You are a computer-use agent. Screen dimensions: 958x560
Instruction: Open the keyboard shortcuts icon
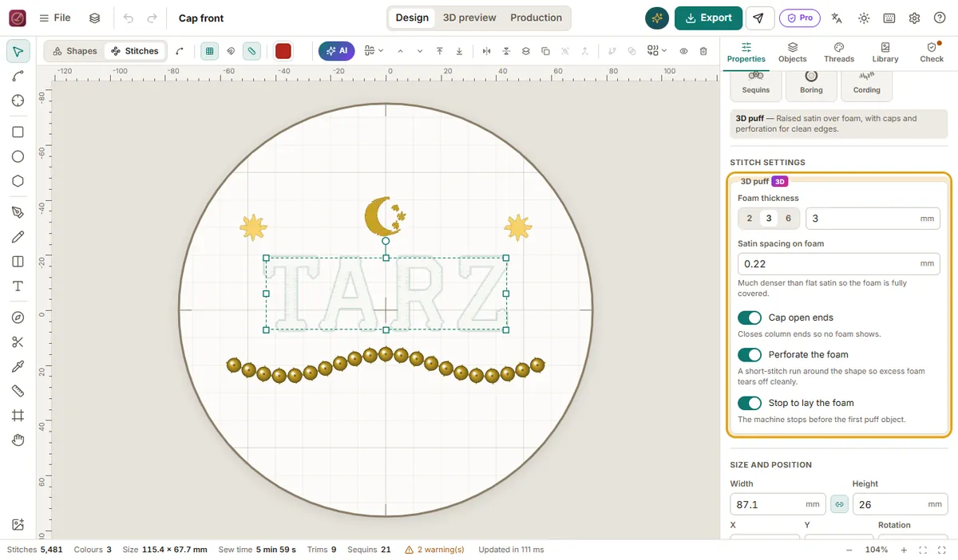[889, 18]
